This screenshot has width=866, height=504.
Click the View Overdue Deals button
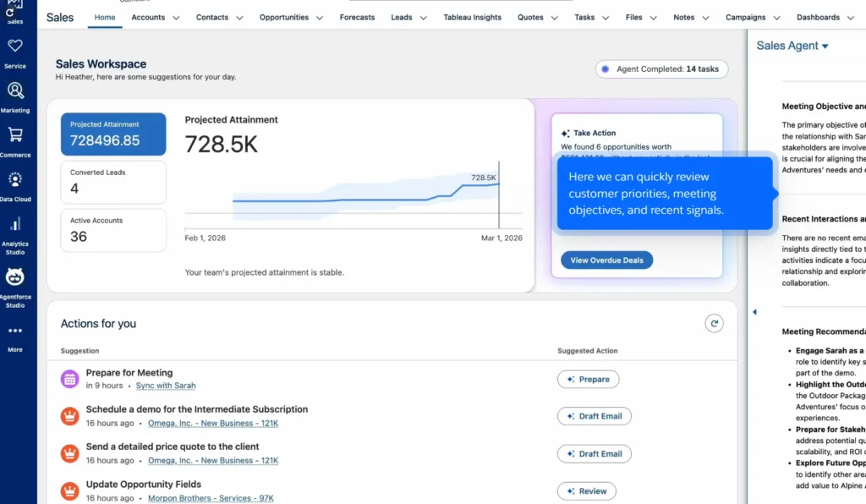click(x=606, y=260)
